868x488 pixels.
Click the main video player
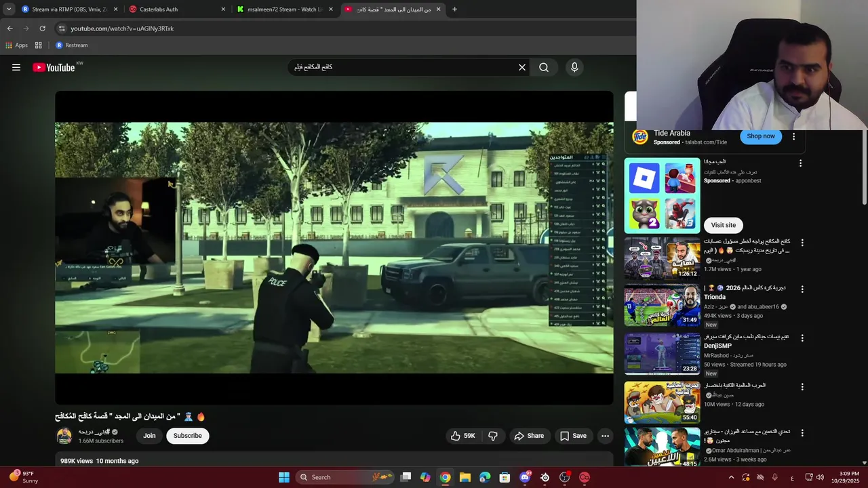(x=334, y=248)
